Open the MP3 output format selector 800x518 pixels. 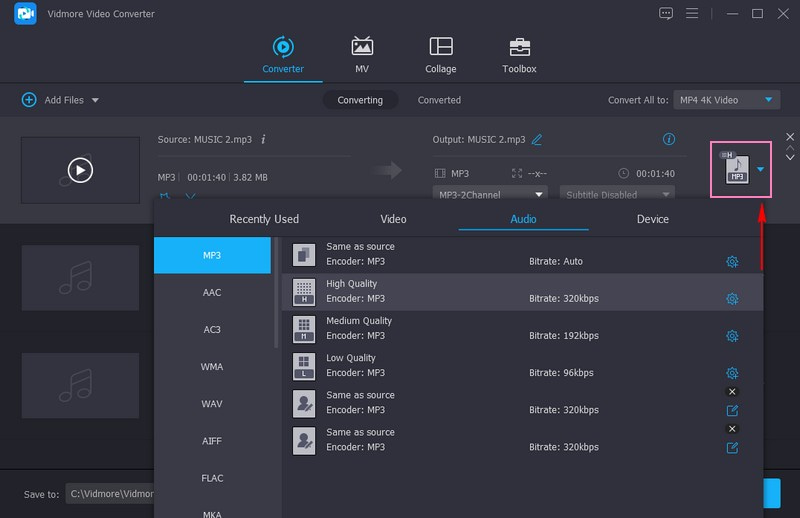pyautogui.click(x=741, y=169)
